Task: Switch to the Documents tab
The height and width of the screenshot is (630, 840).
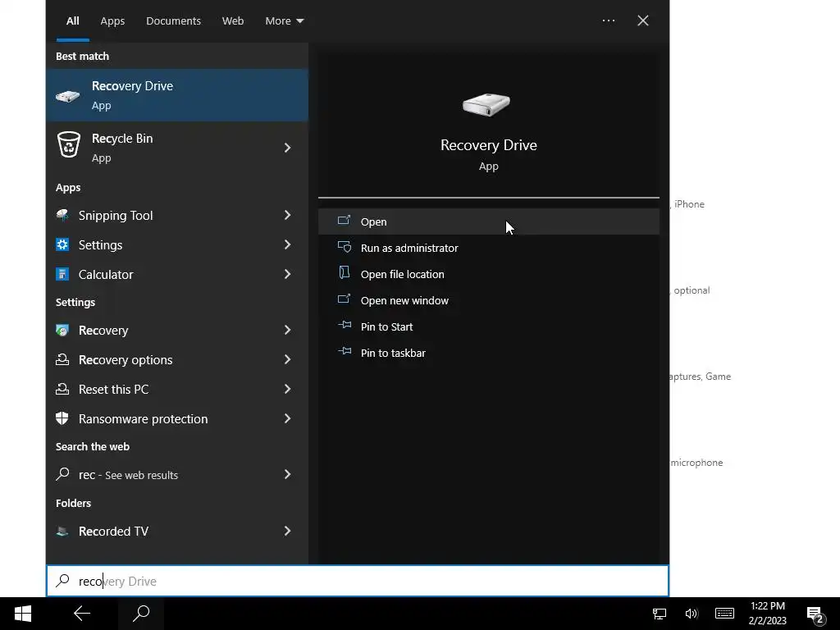Action: 174,21
